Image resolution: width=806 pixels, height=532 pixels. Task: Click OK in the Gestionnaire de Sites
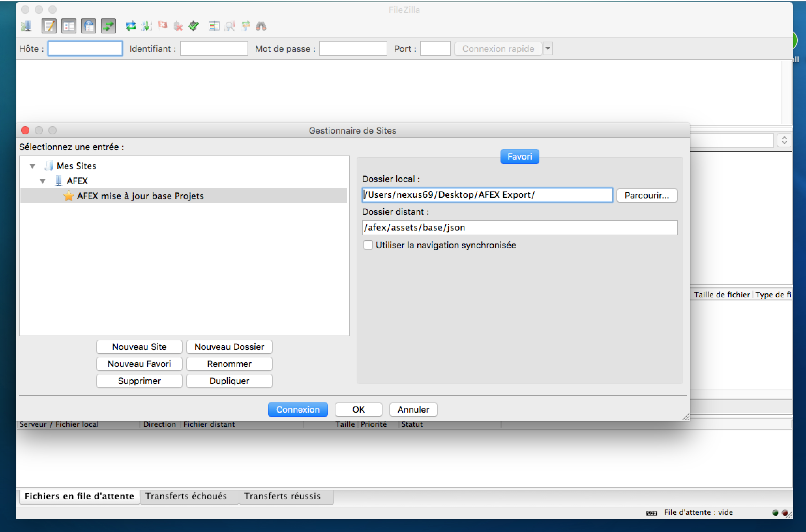pos(358,410)
